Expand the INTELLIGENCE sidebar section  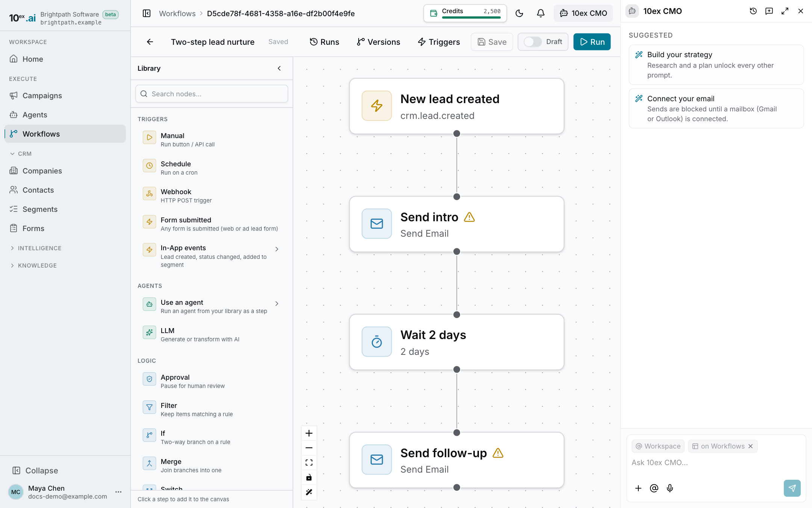35,248
